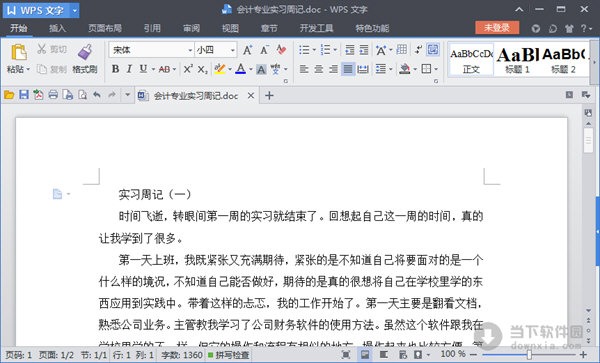Click the Paste clipboard icon
This screenshot has height=363, width=600.
pyautogui.click(x=18, y=52)
